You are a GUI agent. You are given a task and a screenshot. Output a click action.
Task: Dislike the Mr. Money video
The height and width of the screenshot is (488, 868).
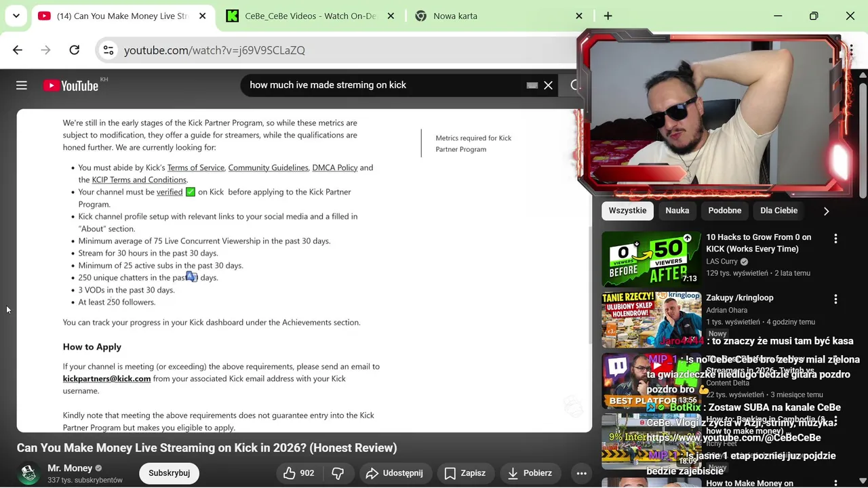pyautogui.click(x=338, y=473)
